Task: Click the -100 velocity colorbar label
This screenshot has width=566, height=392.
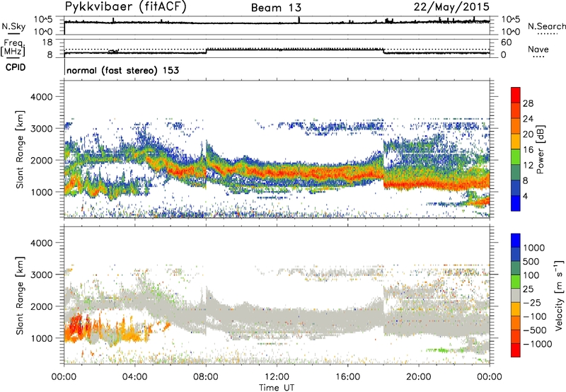Action: (x=534, y=316)
